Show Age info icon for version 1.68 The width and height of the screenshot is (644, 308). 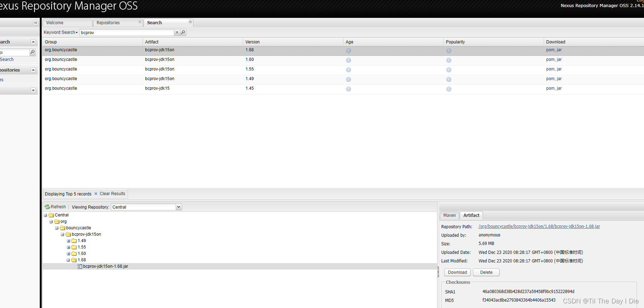coord(348,51)
